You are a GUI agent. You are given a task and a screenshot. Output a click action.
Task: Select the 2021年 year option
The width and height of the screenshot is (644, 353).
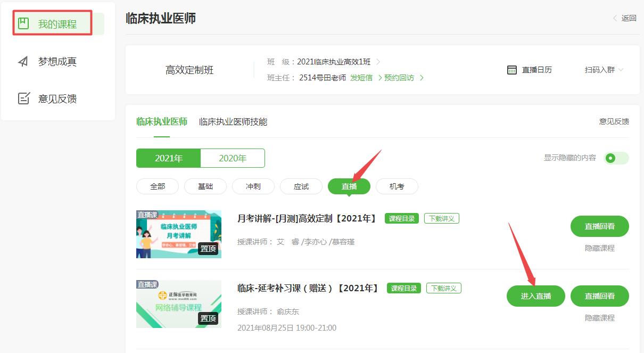169,158
